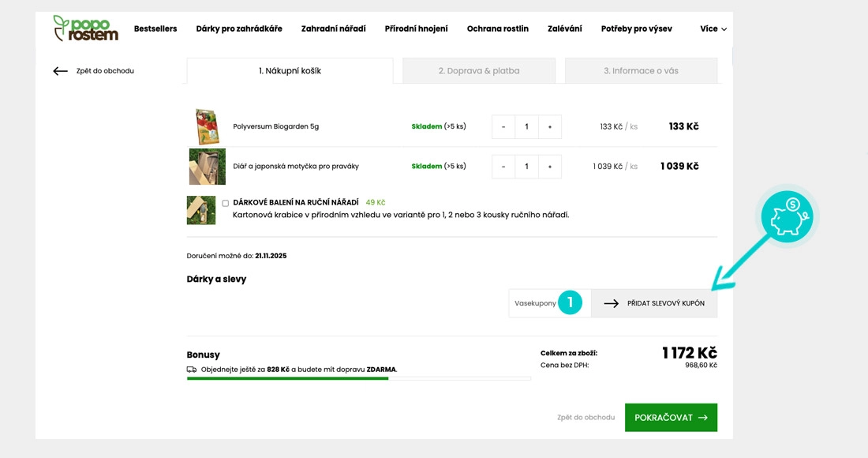Click Přidat slevový kupón button
Screen dimensions: 868x458
[x=654, y=303]
